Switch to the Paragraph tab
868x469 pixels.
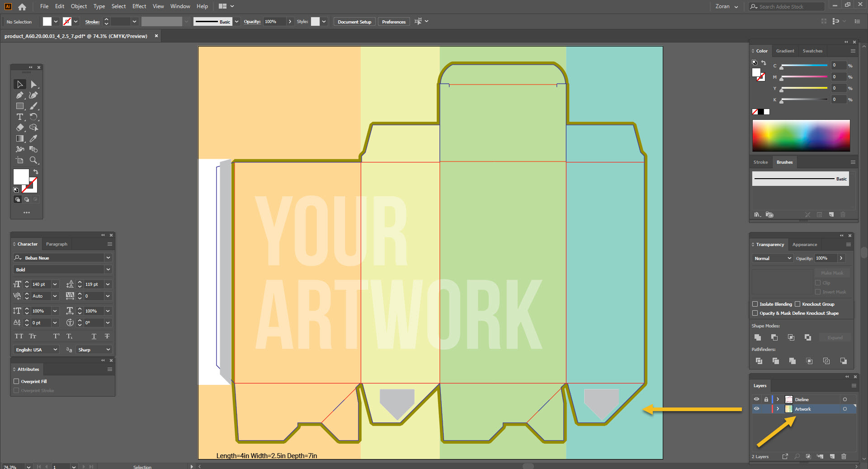click(57, 244)
